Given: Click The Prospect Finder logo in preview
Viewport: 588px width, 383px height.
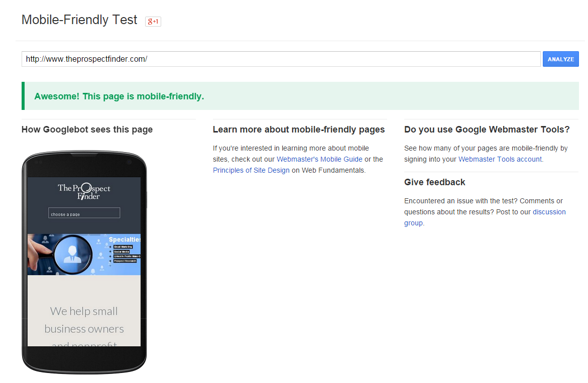Looking at the screenshot, I should pyautogui.click(x=84, y=191).
